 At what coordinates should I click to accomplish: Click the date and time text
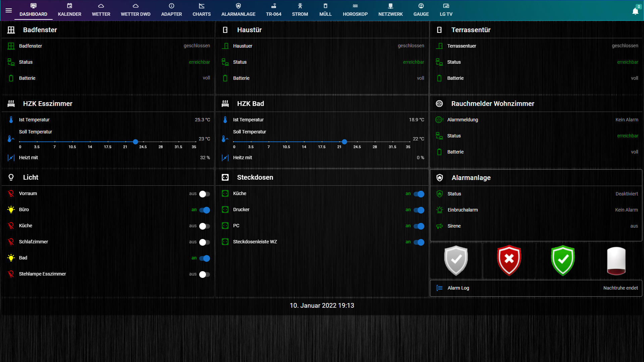coord(322,305)
